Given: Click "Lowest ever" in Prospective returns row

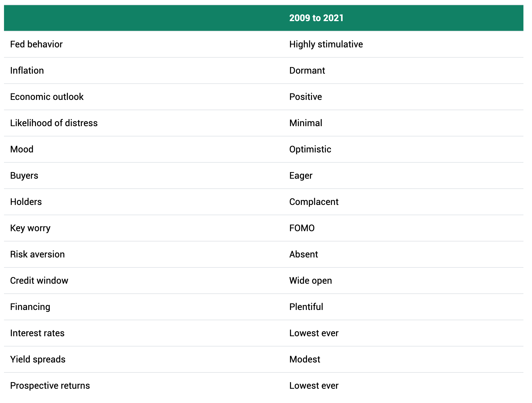Looking at the screenshot, I should [x=314, y=386].
